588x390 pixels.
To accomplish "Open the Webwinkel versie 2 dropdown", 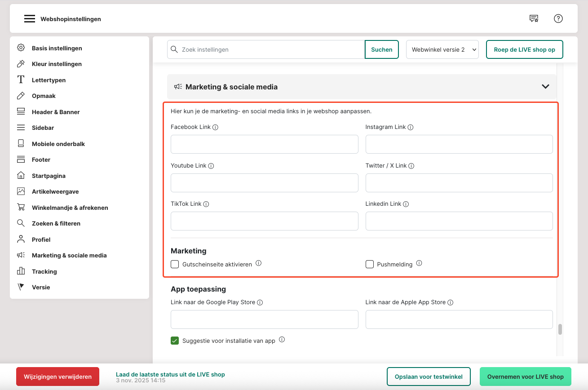I will pos(442,49).
